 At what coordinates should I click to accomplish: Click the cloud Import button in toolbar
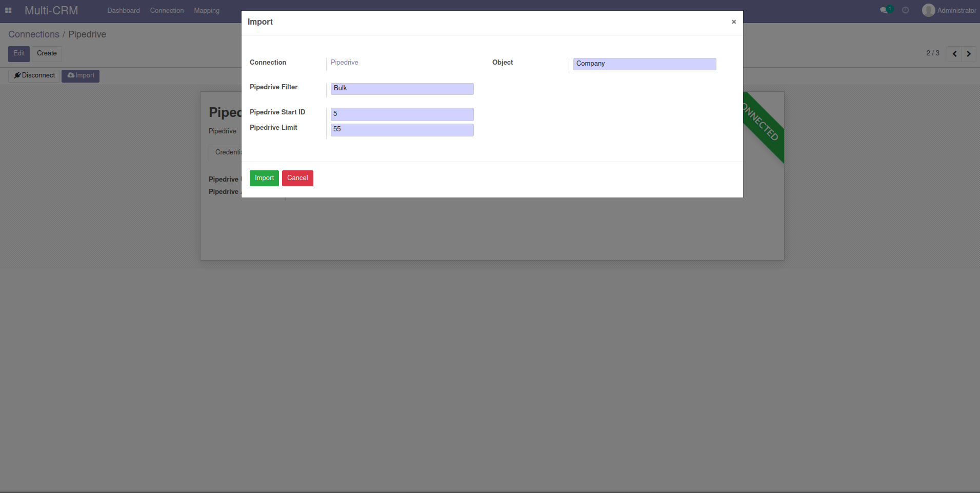point(81,75)
